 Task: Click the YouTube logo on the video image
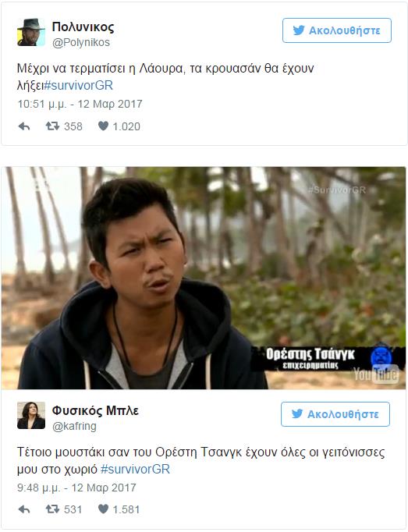pyautogui.click(x=376, y=374)
